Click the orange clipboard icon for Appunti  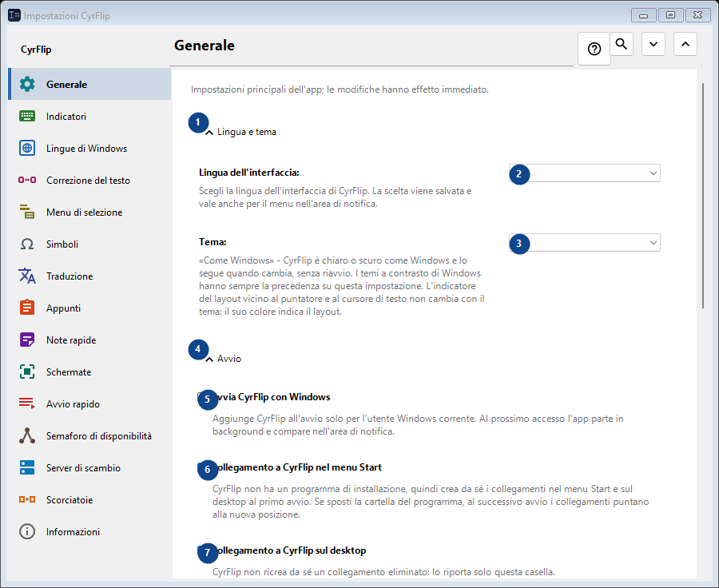click(x=27, y=308)
